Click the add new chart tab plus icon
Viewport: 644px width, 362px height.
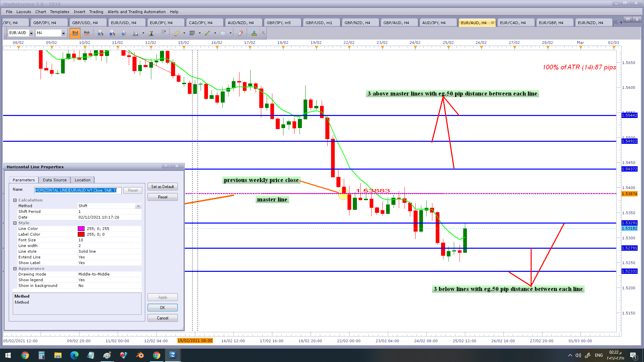[x=621, y=22]
